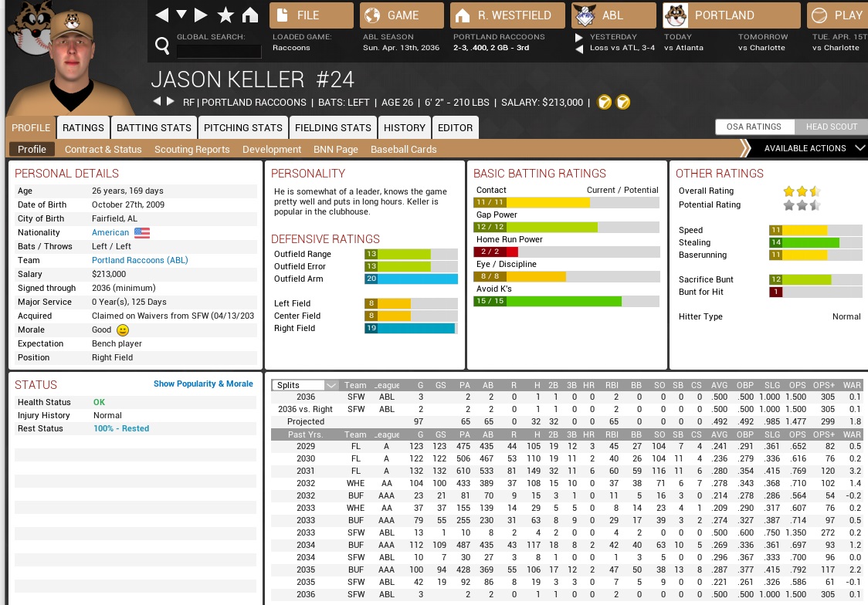This screenshot has width=868, height=605.
Task: Click the global search magnifier icon
Action: click(162, 46)
